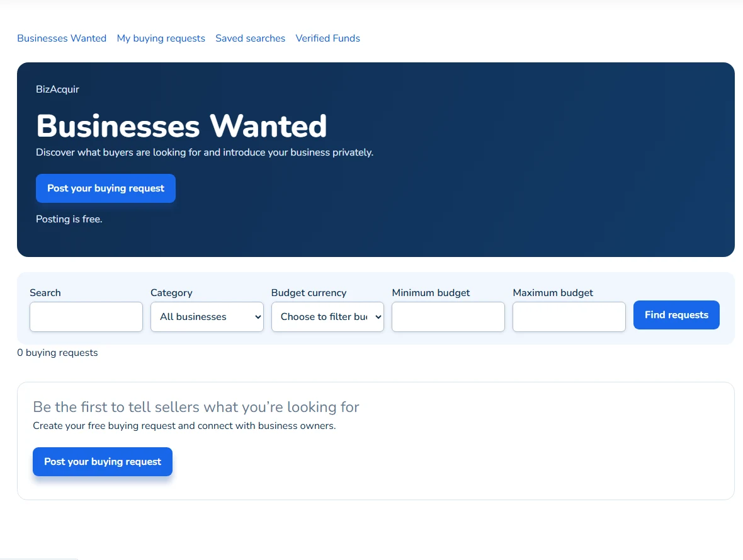
Task: Focus the Search text field
Action: [86, 317]
